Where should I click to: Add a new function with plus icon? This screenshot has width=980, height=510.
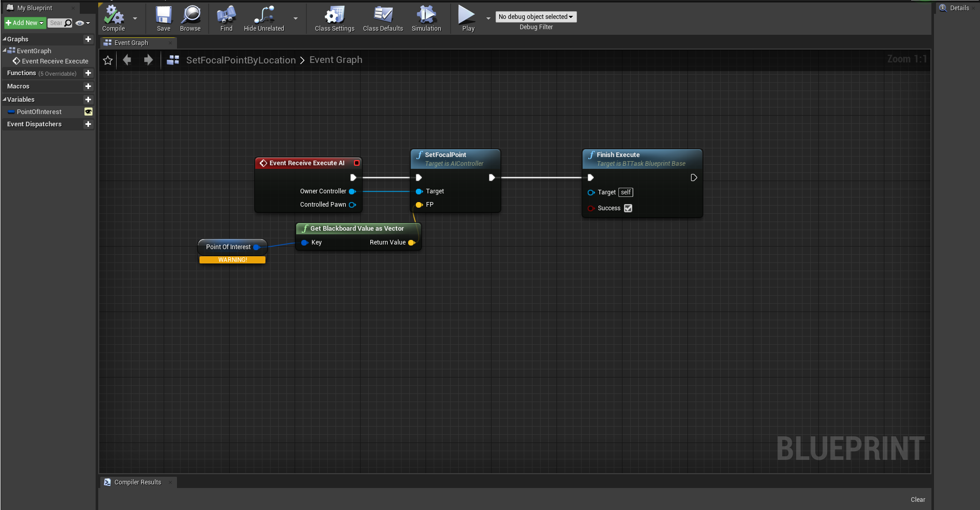[x=88, y=73]
